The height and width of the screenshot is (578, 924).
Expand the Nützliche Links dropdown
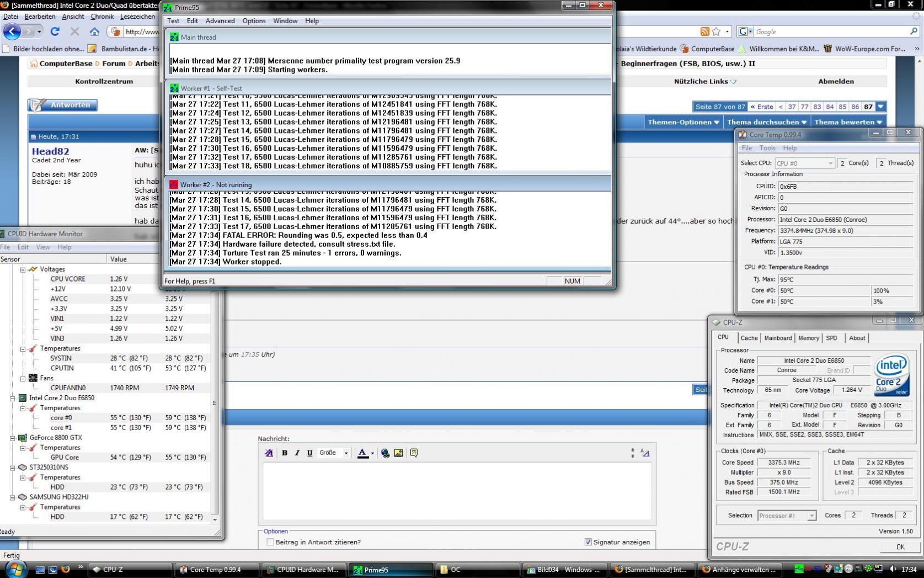coord(705,81)
